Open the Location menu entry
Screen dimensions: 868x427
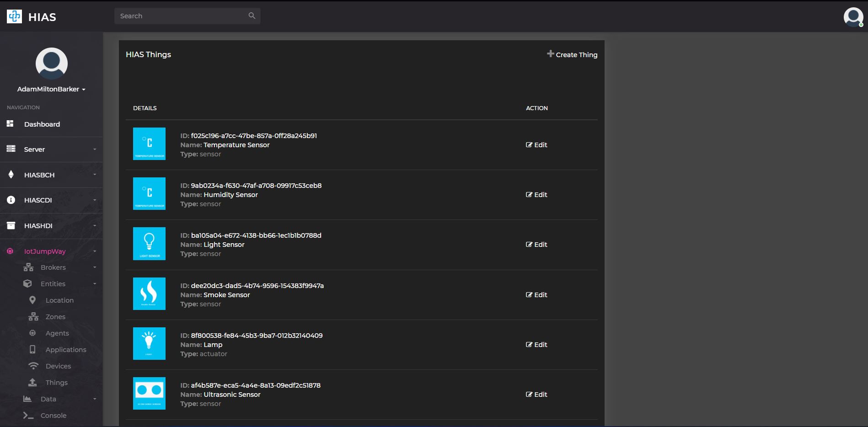pyautogui.click(x=59, y=300)
